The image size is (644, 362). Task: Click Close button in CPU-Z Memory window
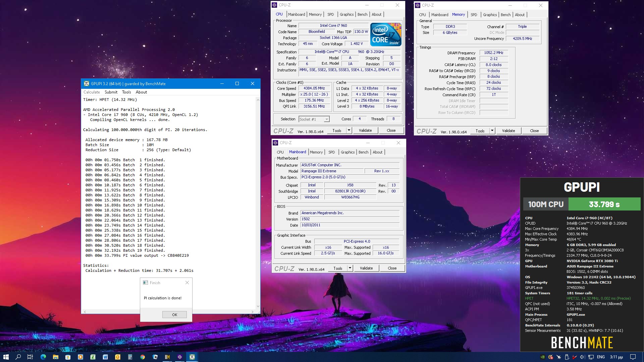534,131
